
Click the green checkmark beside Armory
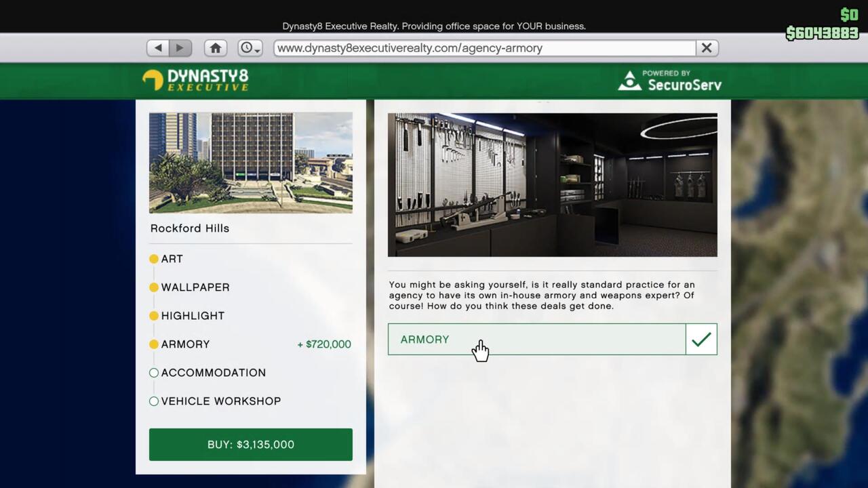point(701,339)
